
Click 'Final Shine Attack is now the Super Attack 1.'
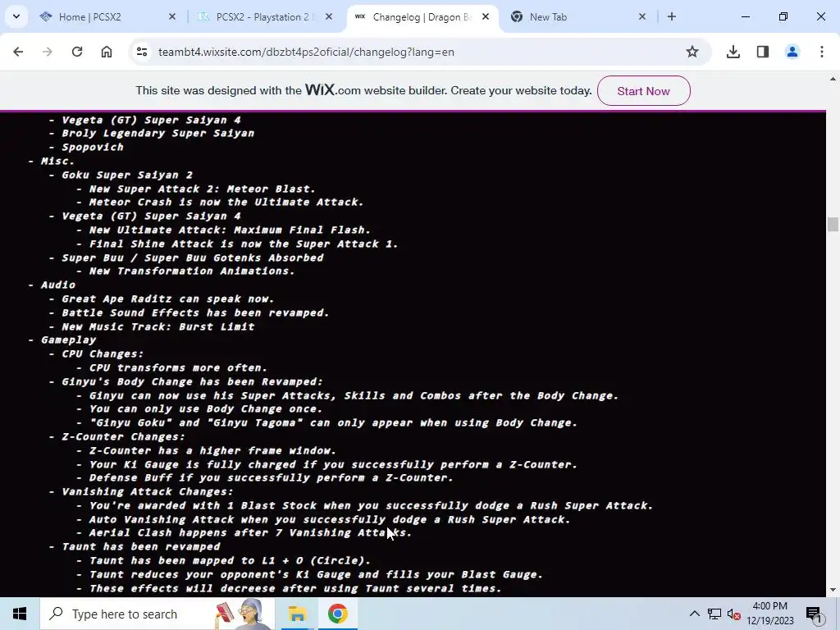click(x=244, y=244)
